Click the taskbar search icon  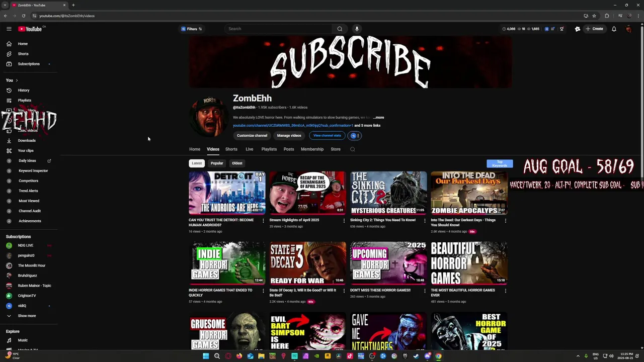point(217,356)
